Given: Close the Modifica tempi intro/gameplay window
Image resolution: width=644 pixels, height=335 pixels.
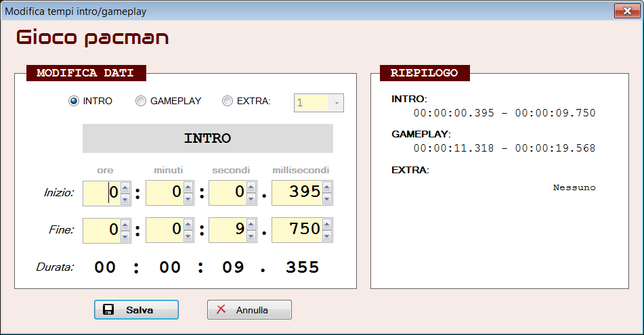Looking at the screenshot, I should (x=627, y=11).
